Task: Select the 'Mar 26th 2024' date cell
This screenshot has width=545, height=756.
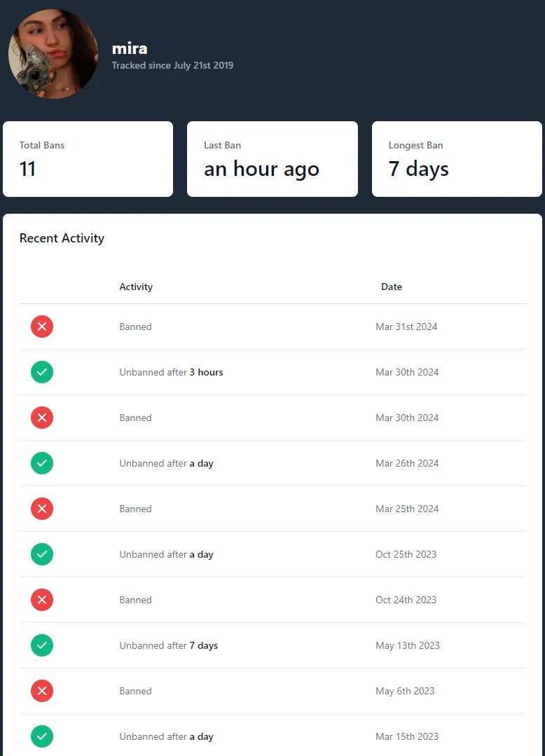Action: click(407, 463)
